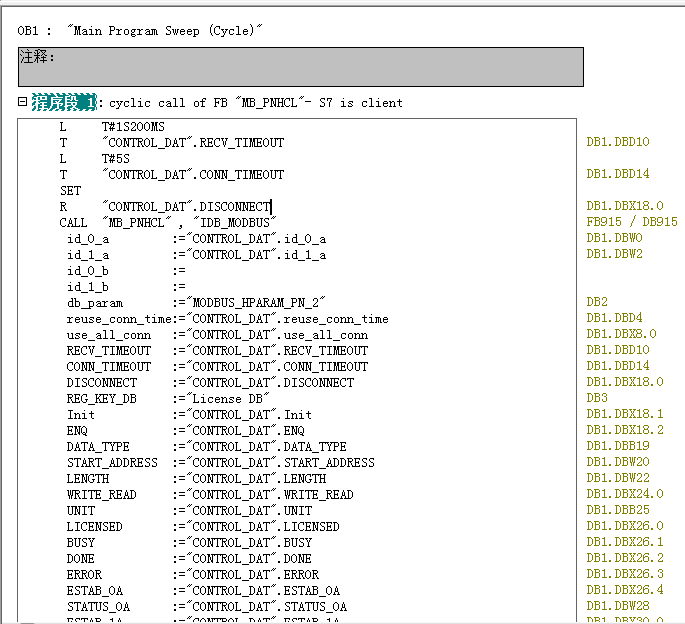Click the Init parameter value
This screenshot has width=685, height=624.
(249, 415)
